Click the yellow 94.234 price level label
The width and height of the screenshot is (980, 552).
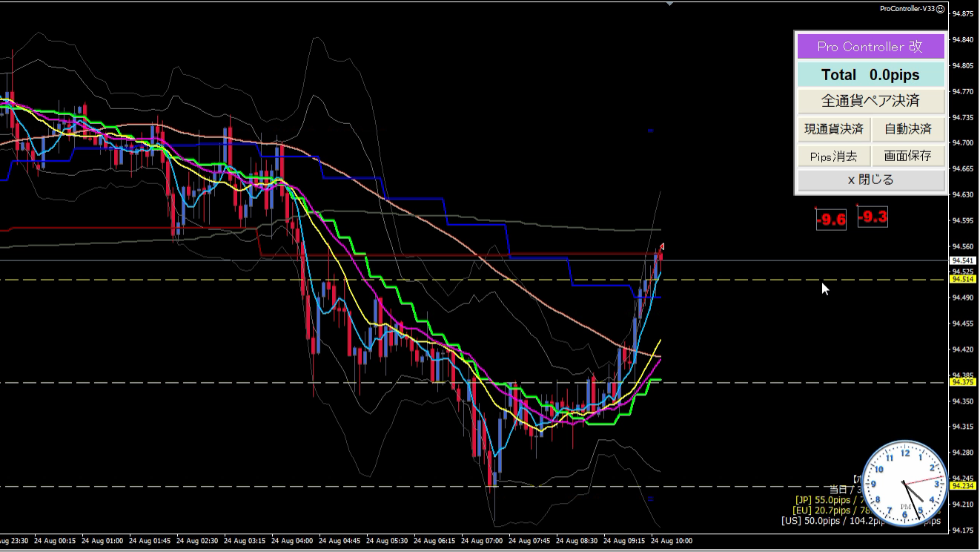click(x=963, y=485)
